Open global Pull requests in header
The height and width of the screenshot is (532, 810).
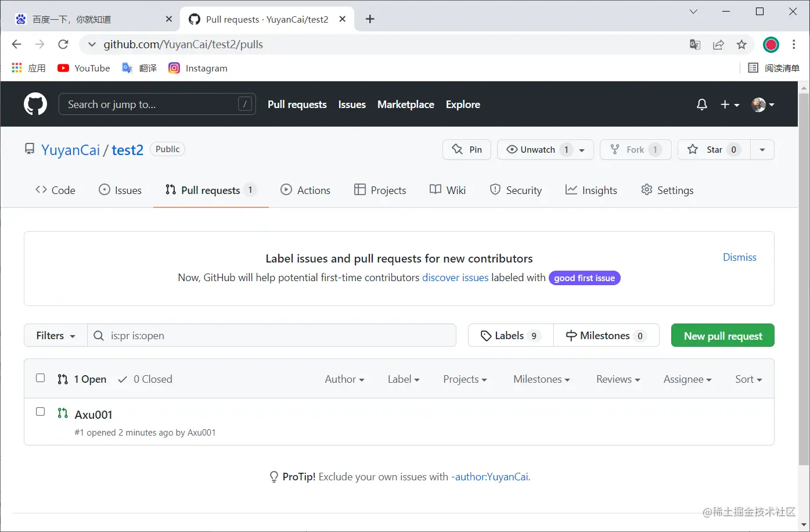point(297,105)
